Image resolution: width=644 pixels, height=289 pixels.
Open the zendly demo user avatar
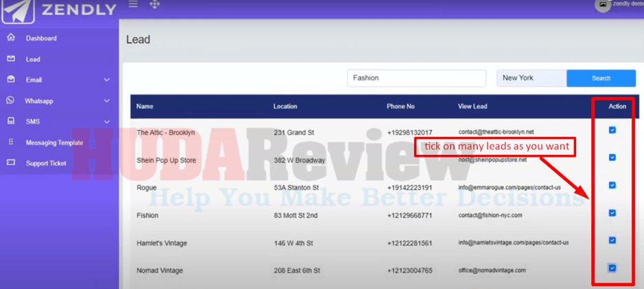[603, 5]
